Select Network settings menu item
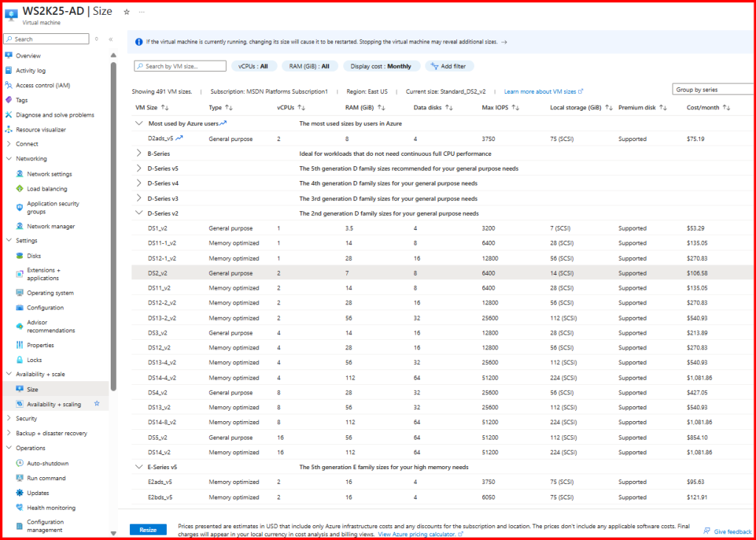This screenshot has width=756, height=540. pyautogui.click(x=49, y=174)
